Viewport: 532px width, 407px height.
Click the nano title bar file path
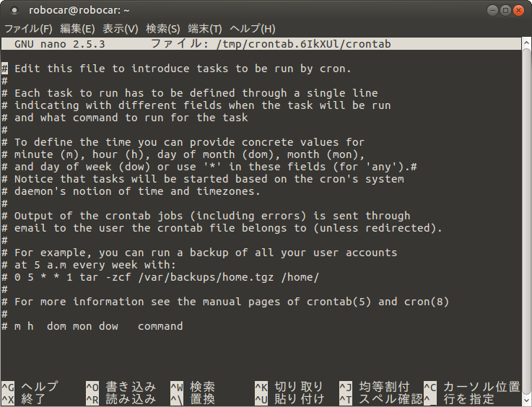pyautogui.click(x=304, y=44)
